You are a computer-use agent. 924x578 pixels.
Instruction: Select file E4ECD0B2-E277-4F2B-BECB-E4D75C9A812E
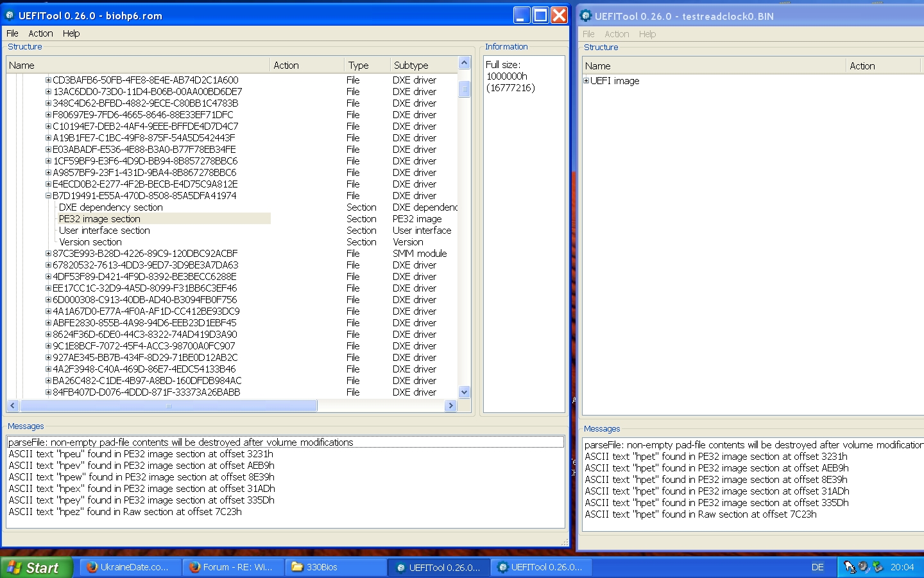145,184
